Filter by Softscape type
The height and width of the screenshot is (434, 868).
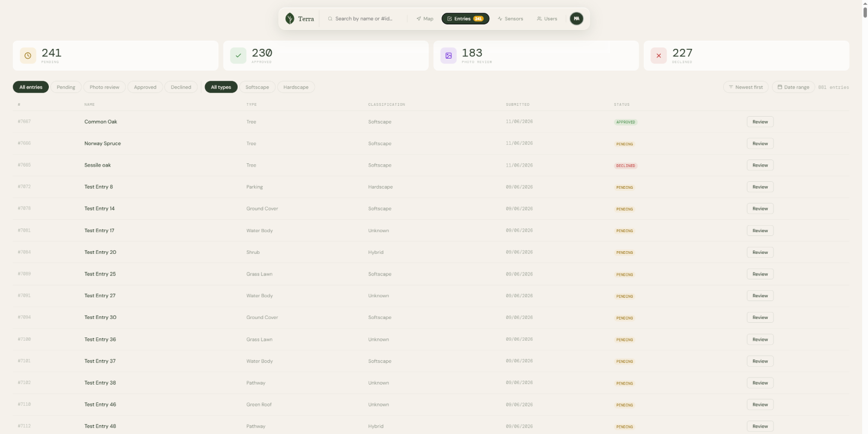pyautogui.click(x=257, y=87)
